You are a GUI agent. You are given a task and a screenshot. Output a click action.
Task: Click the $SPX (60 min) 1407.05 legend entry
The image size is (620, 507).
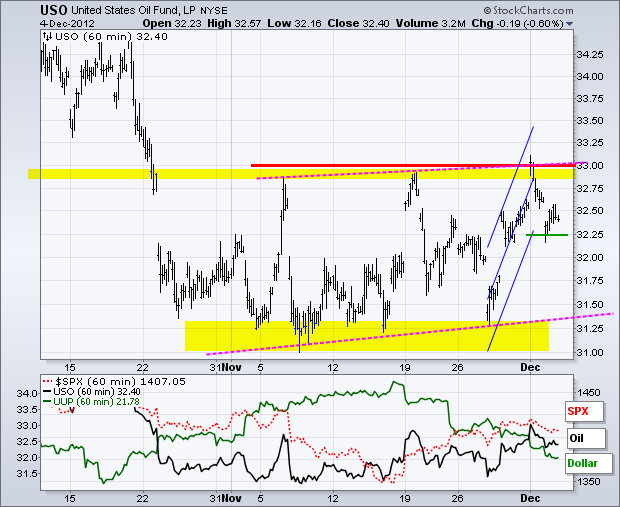click(114, 382)
